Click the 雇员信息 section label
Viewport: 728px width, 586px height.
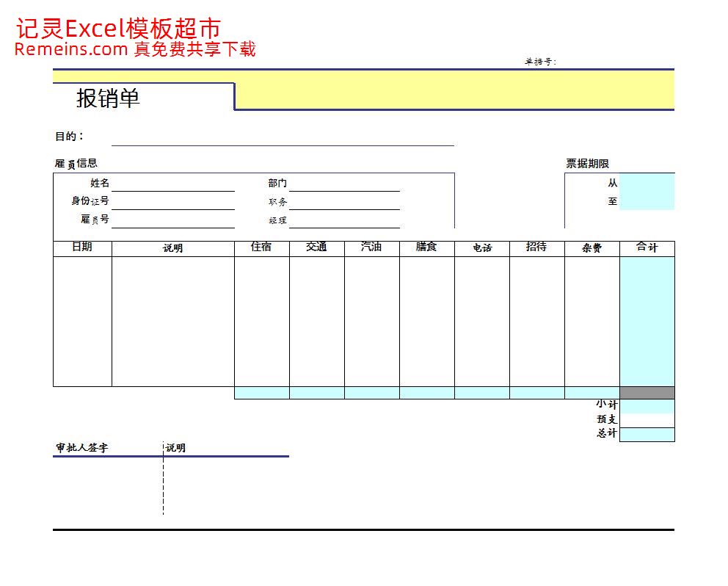pyautogui.click(x=76, y=164)
